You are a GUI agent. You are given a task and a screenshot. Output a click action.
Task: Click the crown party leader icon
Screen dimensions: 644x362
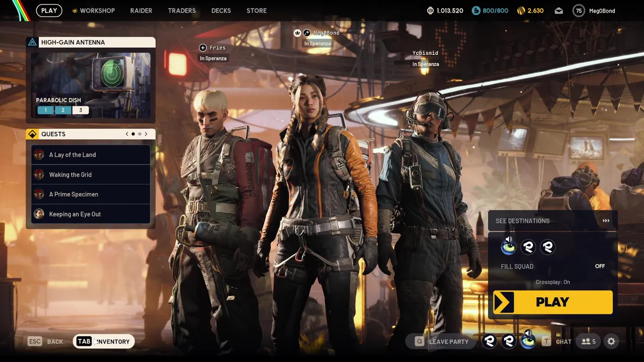point(297,33)
